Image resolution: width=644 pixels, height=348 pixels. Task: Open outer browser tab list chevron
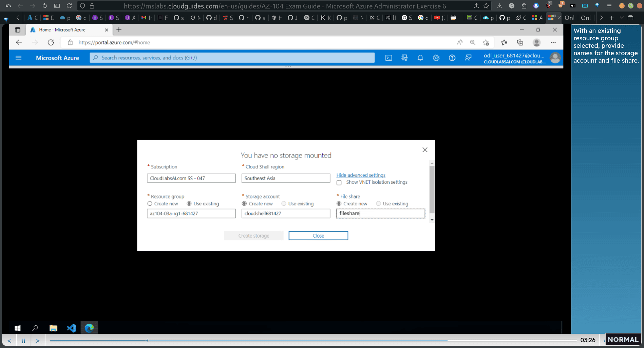[622, 18]
